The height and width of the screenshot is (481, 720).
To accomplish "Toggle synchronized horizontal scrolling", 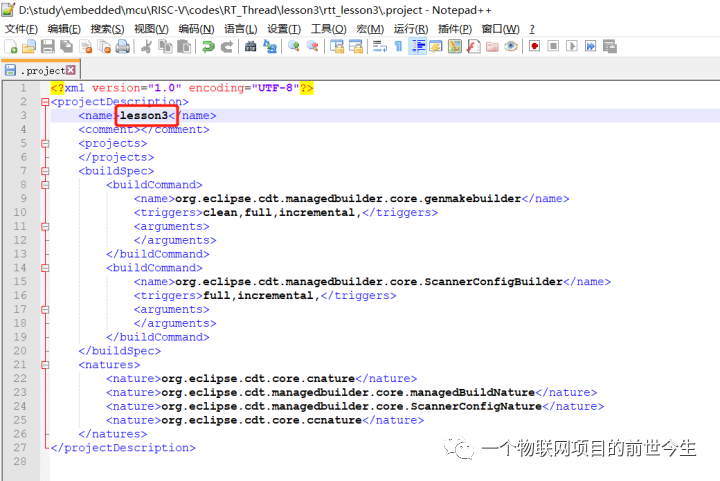I will pos(356,46).
